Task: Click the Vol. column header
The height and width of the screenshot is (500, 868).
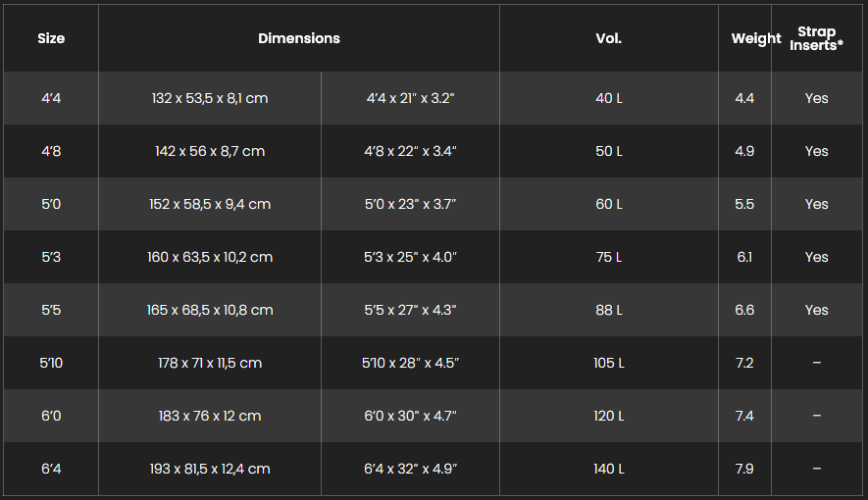Action: [609, 38]
